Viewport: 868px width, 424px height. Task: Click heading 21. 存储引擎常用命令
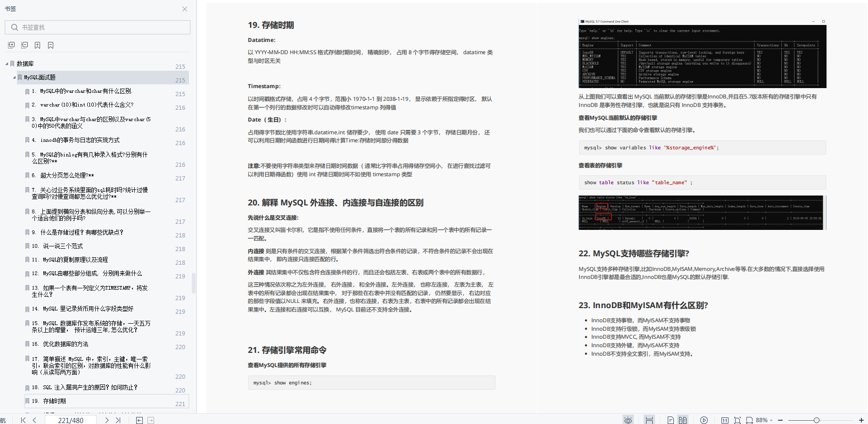click(287, 350)
